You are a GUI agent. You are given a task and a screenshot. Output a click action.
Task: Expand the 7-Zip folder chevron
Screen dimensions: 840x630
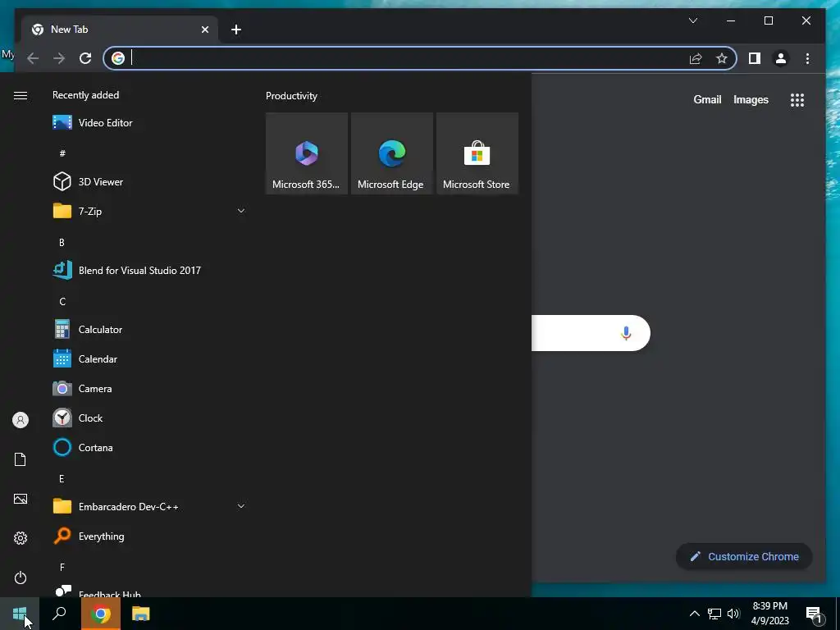point(241,211)
